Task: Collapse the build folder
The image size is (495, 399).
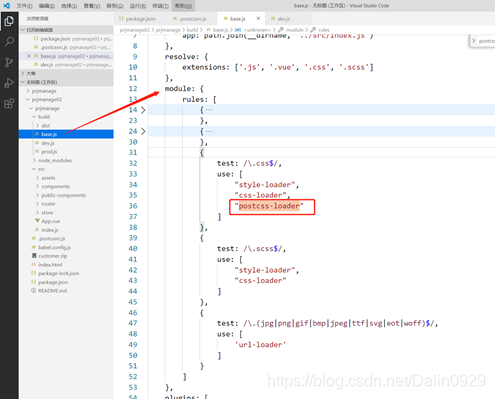Action: (x=34, y=117)
